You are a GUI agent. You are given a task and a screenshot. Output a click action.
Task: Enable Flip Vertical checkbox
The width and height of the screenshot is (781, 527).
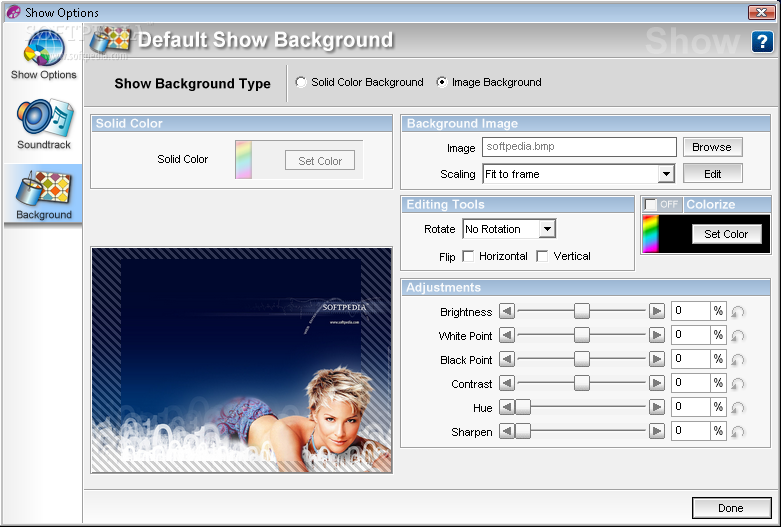point(542,256)
